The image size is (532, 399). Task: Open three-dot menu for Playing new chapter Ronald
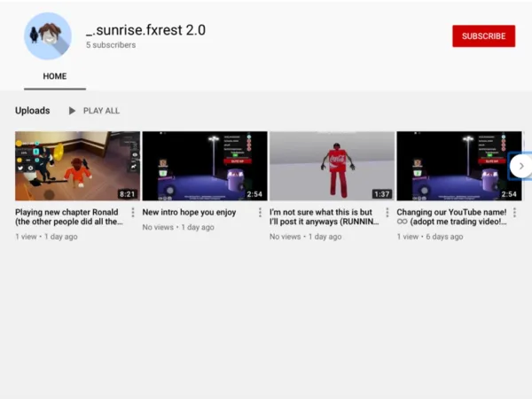(x=133, y=213)
